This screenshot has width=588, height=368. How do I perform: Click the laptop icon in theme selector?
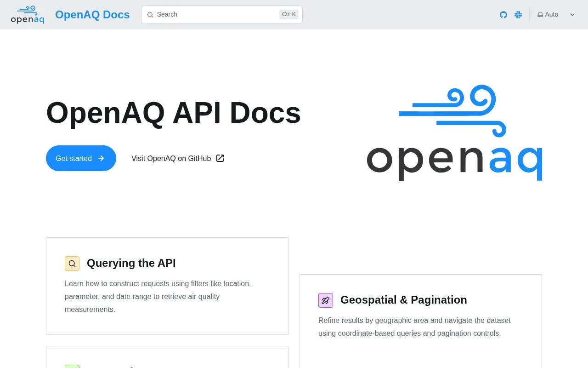click(540, 15)
